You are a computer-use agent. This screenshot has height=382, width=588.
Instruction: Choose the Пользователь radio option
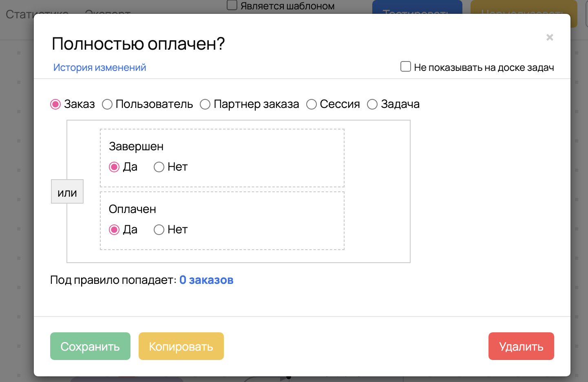(x=107, y=105)
